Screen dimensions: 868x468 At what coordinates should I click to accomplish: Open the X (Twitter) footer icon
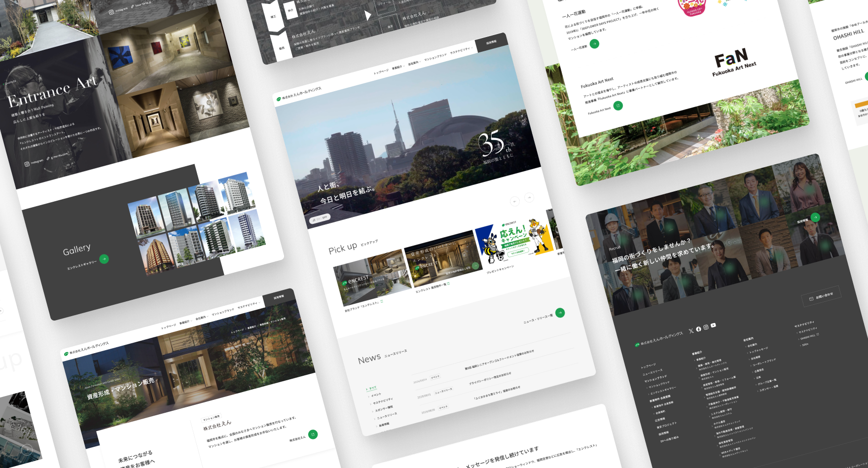click(691, 331)
